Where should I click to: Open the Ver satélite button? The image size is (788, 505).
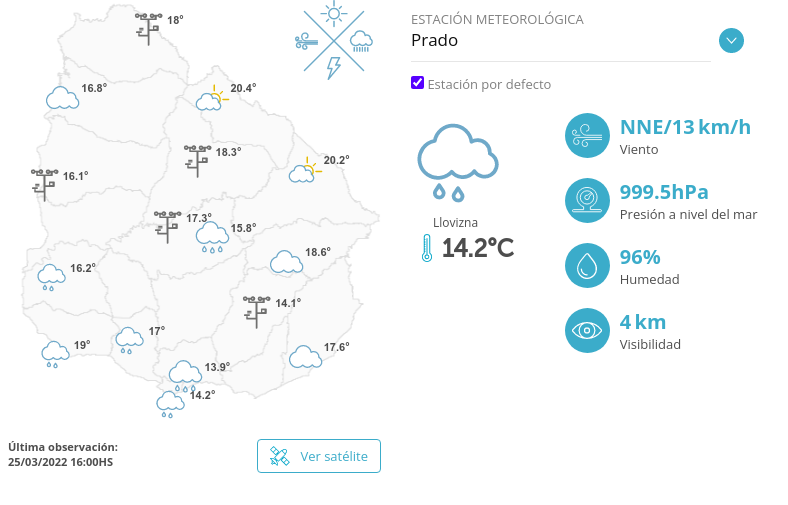pos(319,456)
